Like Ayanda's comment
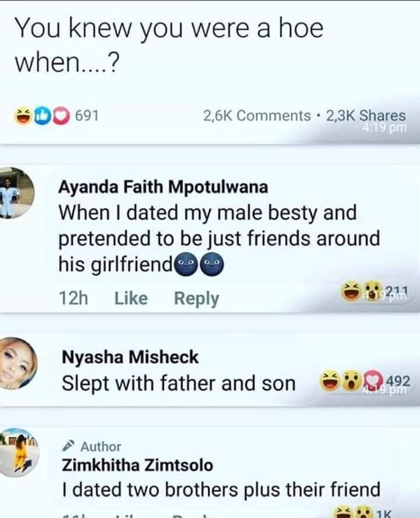Screen dimensions: 420x518 point(131,299)
